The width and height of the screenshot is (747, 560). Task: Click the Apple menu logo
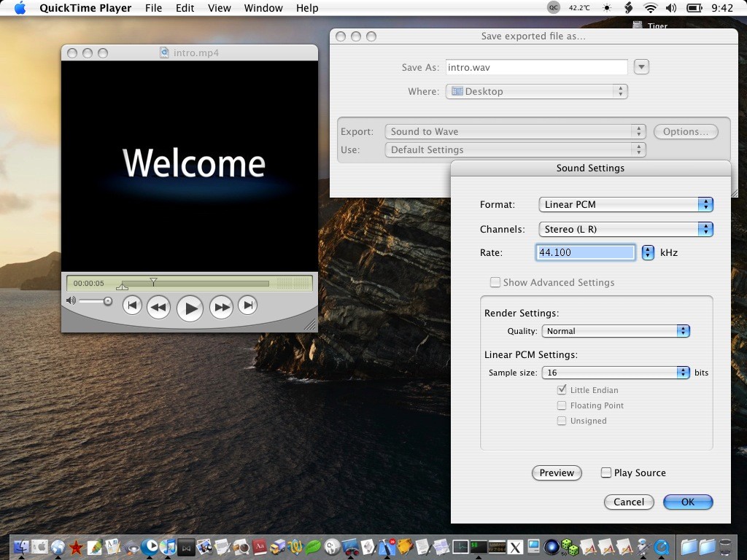[20, 8]
